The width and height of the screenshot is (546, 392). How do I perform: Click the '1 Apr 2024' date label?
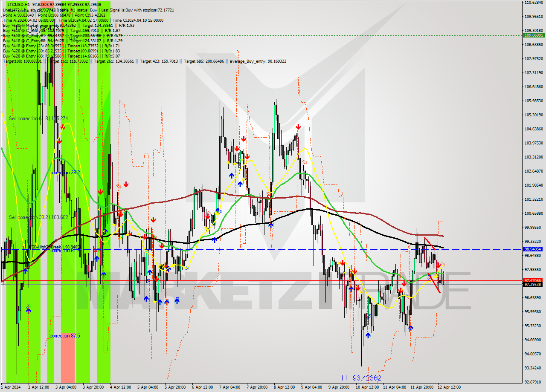(x=11, y=387)
